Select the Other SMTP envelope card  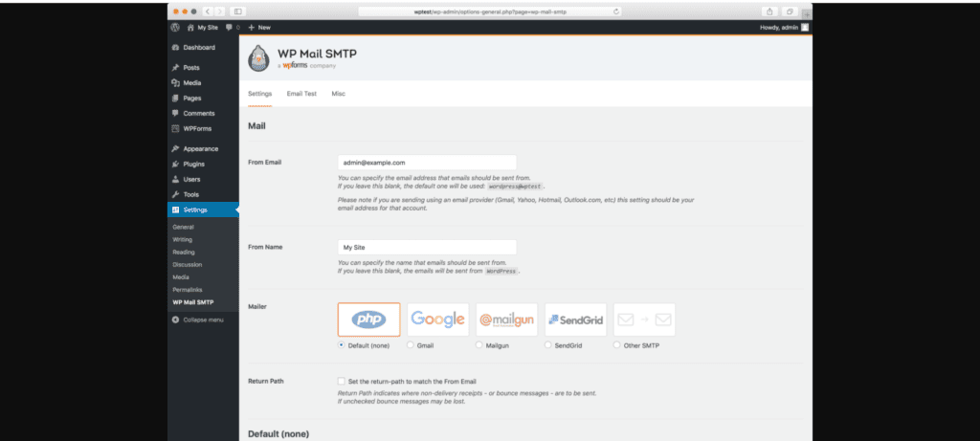(644, 320)
